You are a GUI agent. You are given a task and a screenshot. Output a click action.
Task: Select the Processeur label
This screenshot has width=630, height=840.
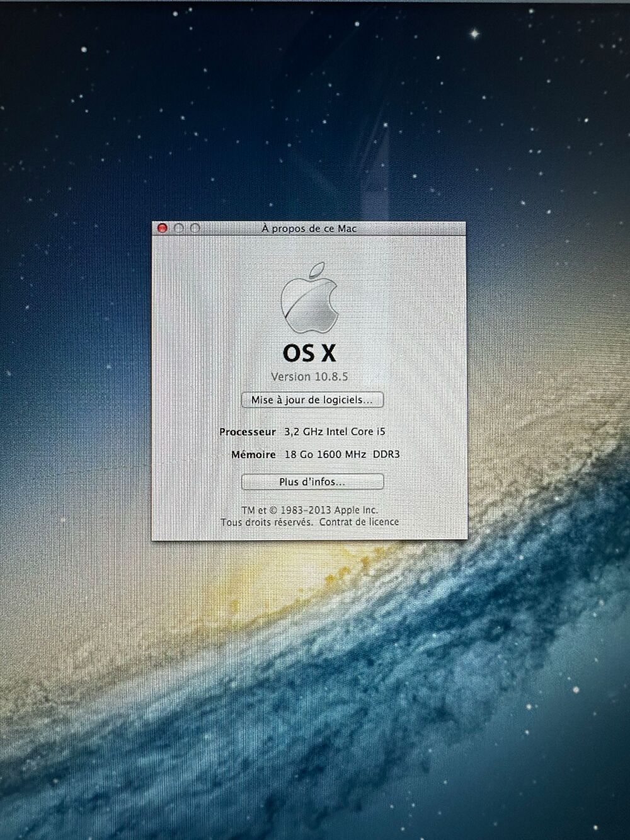pyautogui.click(x=248, y=432)
